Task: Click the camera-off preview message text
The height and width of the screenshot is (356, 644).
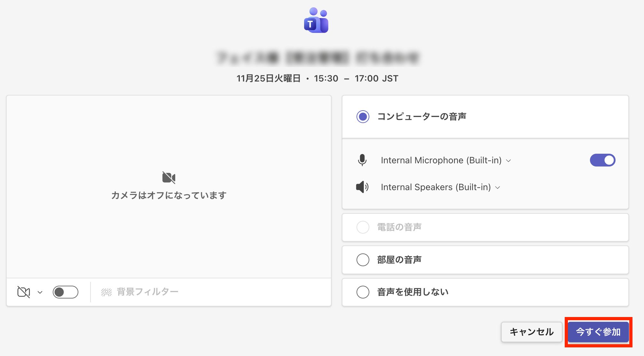Action: [169, 195]
